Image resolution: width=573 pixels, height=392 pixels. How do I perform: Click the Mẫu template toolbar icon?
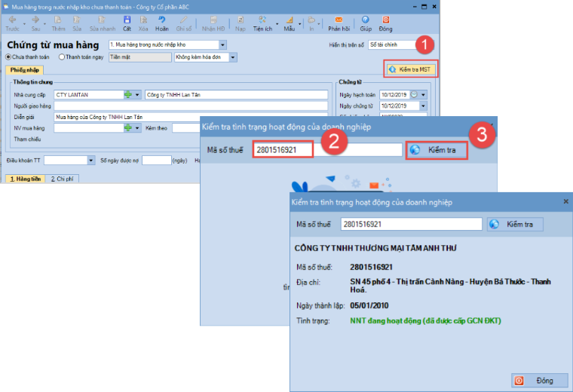tap(289, 23)
